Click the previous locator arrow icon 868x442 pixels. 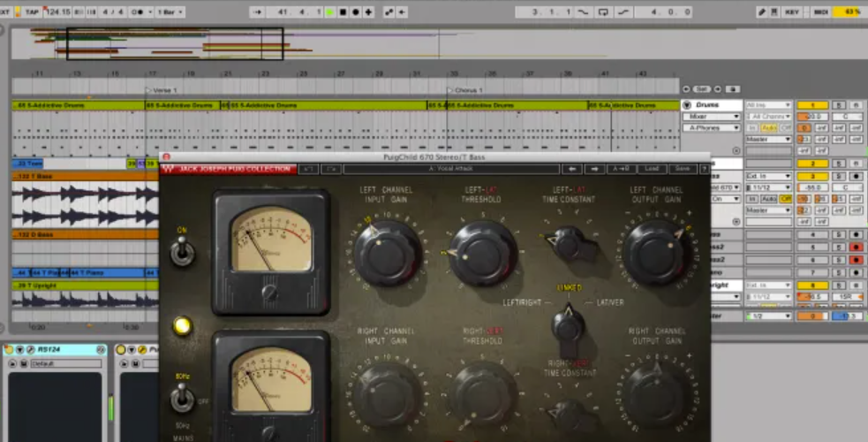tap(686, 89)
